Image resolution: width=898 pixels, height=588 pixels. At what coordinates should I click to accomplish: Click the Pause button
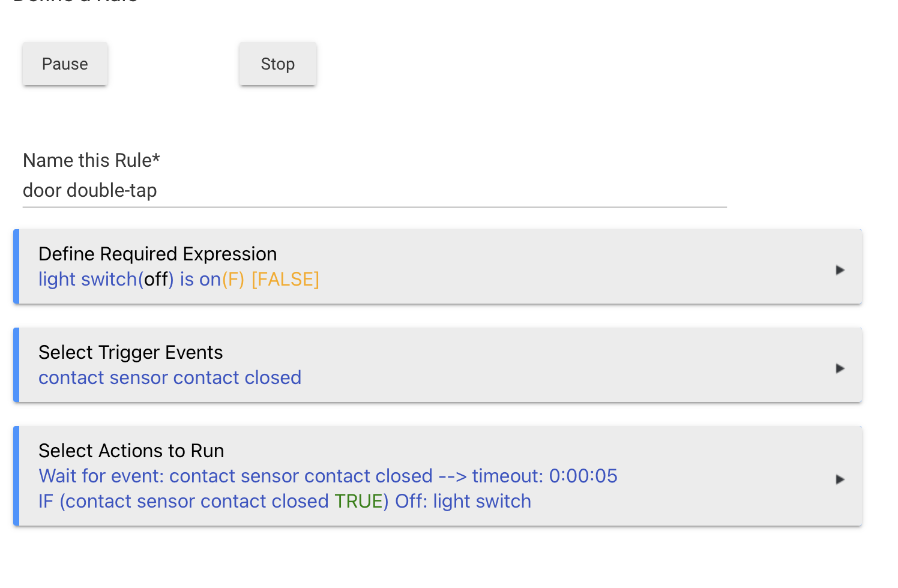point(65,64)
